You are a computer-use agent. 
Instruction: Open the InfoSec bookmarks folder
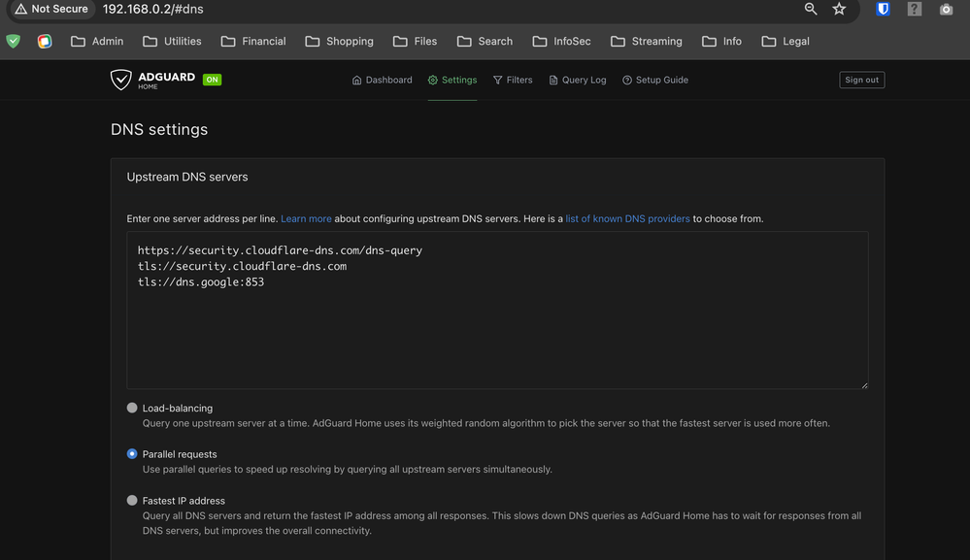tap(562, 42)
